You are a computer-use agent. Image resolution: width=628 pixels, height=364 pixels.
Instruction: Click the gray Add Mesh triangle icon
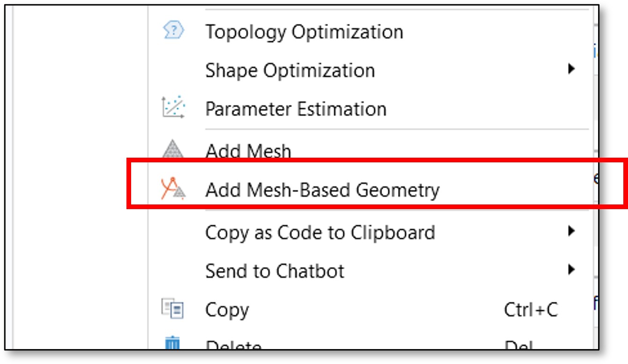173,150
